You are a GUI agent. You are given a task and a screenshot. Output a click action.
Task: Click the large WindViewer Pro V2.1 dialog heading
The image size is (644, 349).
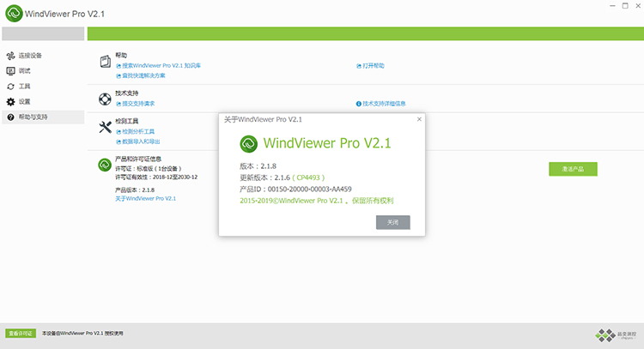(327, 143)
